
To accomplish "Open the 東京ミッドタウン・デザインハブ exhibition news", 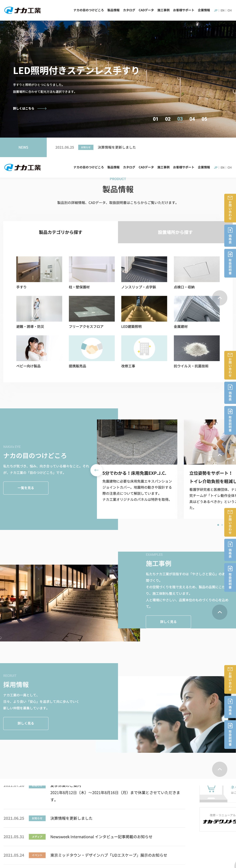I will tap(108, 855).
